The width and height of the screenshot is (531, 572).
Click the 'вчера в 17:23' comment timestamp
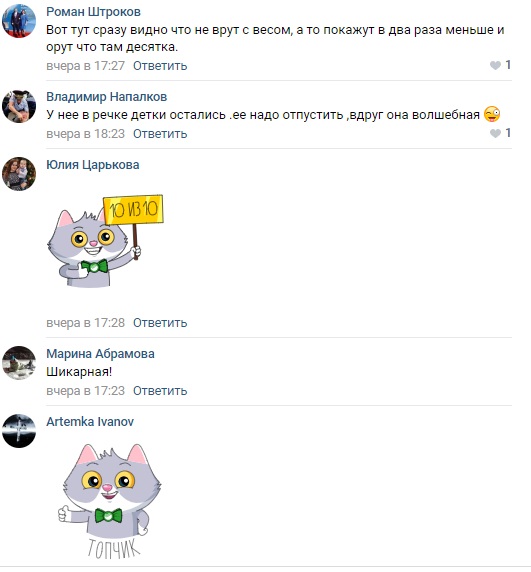tap(85, 390)
